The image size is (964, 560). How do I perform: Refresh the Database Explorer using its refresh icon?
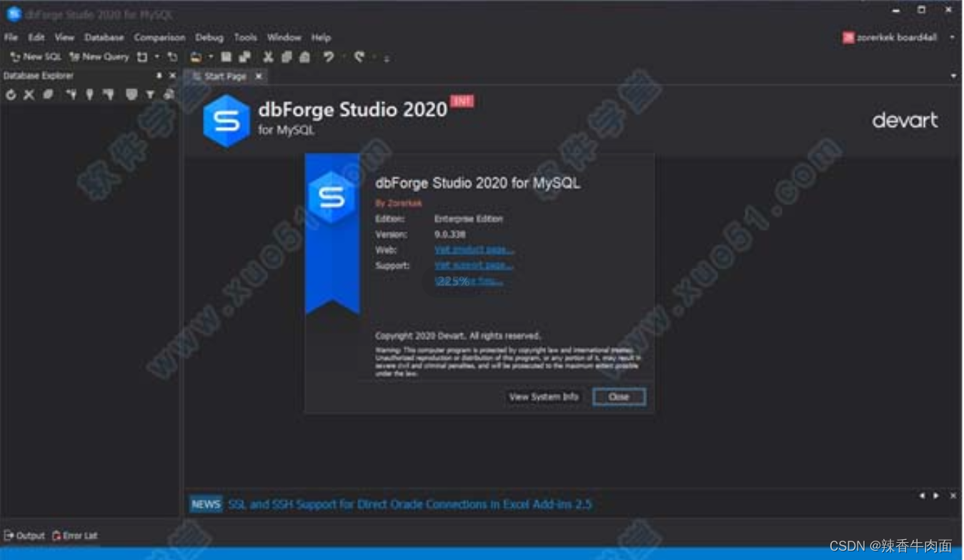10,93
